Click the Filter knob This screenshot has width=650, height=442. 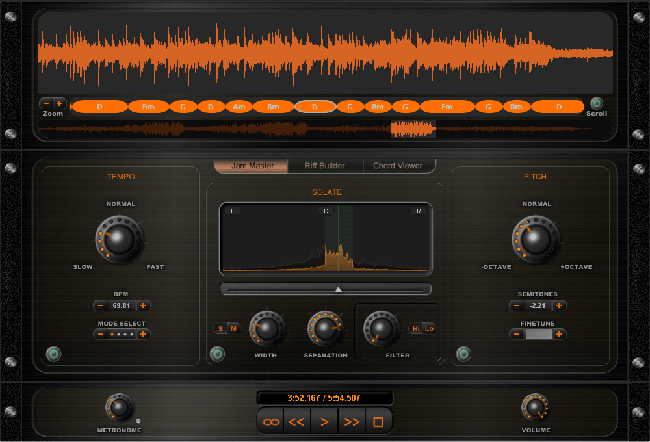point(381,329)
